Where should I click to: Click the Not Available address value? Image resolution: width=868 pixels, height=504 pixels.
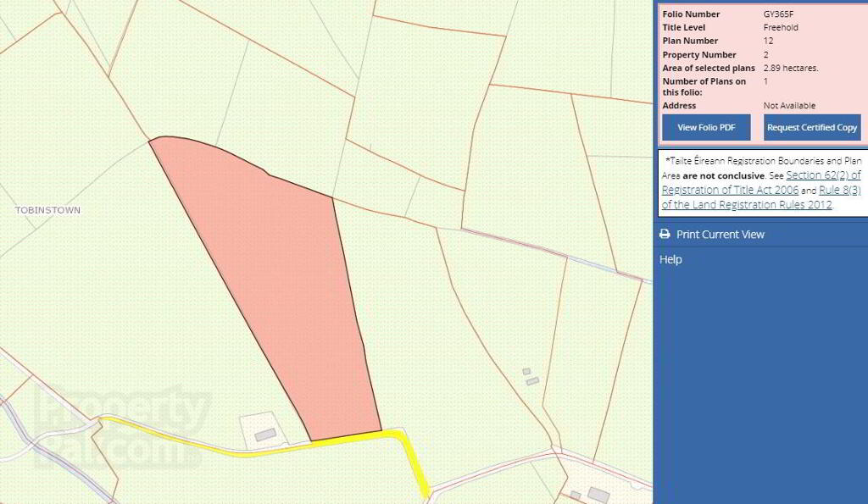[789, 106]
